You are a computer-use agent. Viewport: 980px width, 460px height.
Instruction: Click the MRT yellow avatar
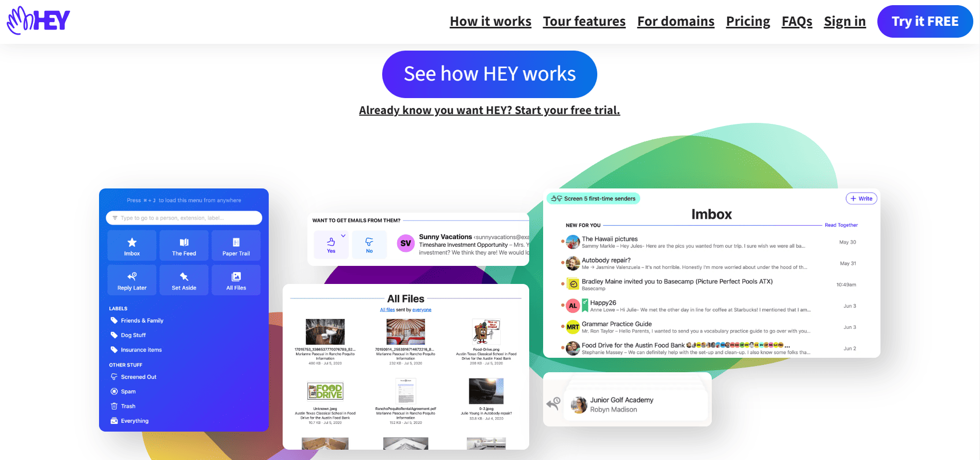click(573, 327)
